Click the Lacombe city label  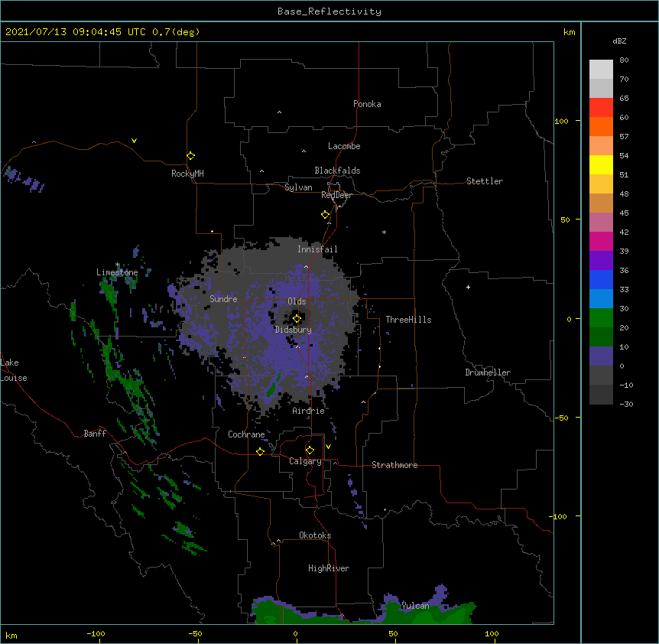[344, 146]
